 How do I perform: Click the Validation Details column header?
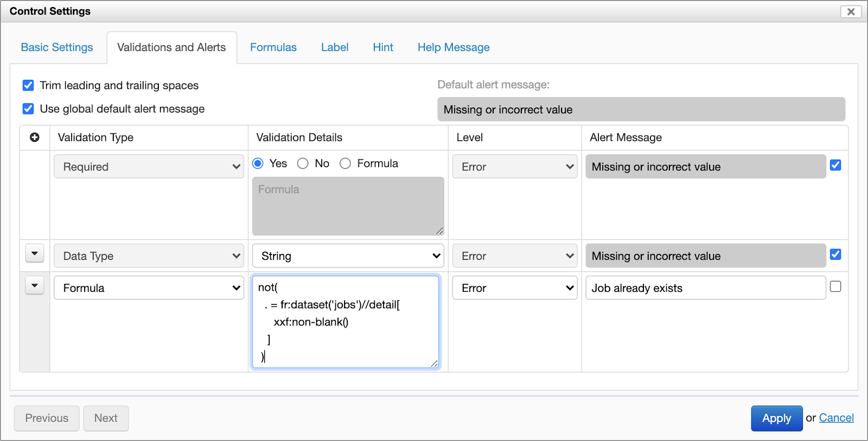coord(299,137)
